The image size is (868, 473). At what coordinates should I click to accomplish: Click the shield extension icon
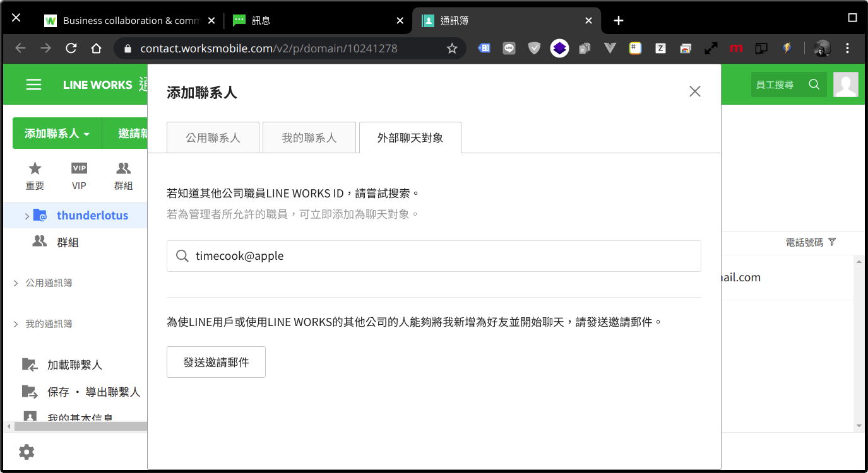534,48
